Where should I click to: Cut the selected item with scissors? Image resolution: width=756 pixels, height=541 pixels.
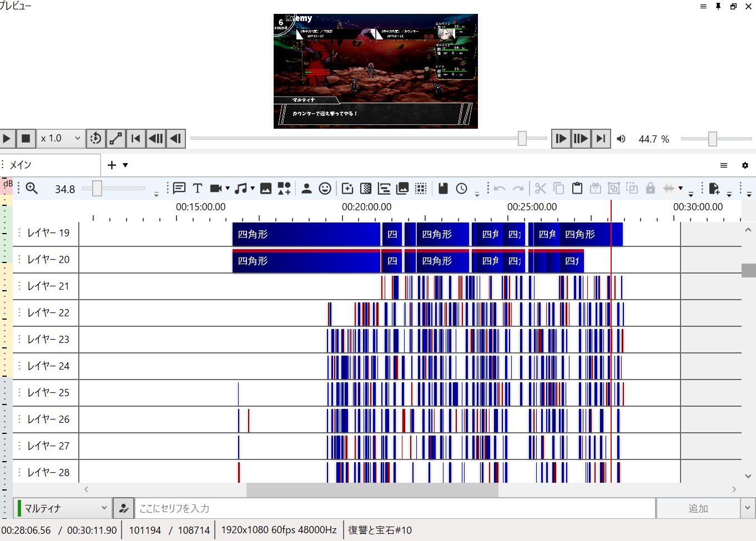pos(541,189)
